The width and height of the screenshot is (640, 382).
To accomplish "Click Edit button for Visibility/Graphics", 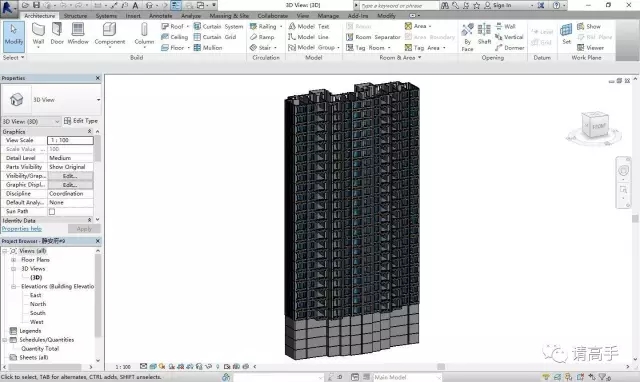I will click(x=70, y=176).
